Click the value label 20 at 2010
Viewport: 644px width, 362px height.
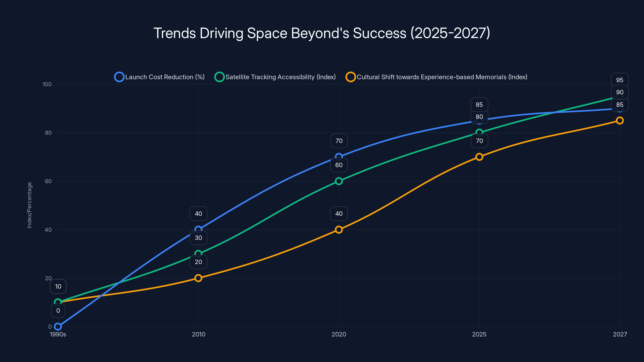tap(198, 262)
